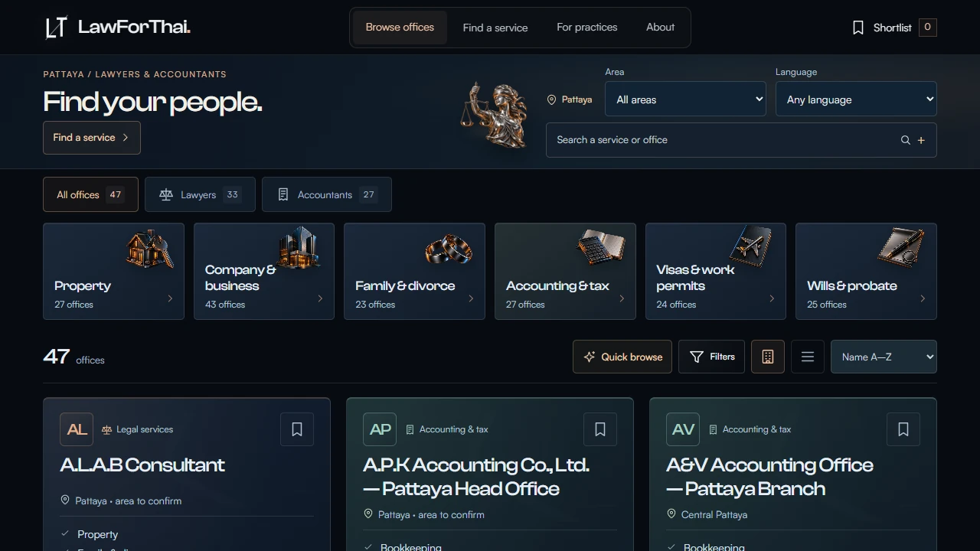Screen dimensions: 980x551
Task: Open Find a service in top navigation
Action: coord(495,28)
